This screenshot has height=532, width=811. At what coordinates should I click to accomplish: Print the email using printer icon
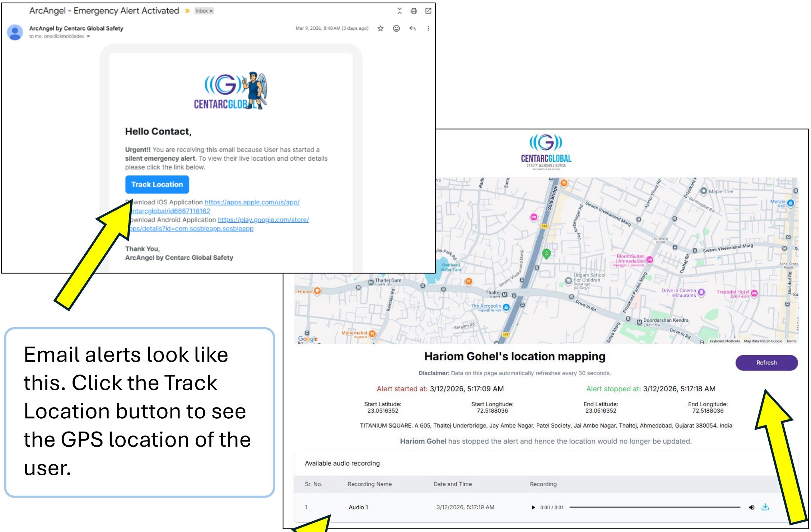point(414,11)
